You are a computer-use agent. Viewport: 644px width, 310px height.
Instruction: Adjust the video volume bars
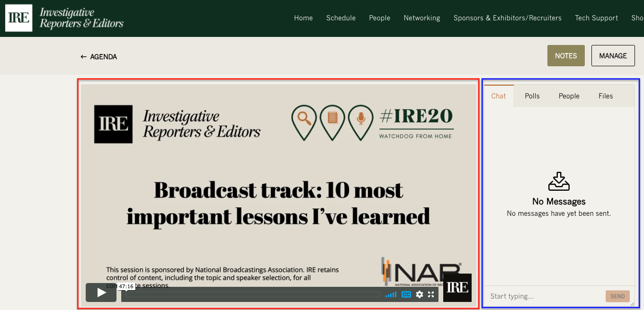tap(391, 294)
